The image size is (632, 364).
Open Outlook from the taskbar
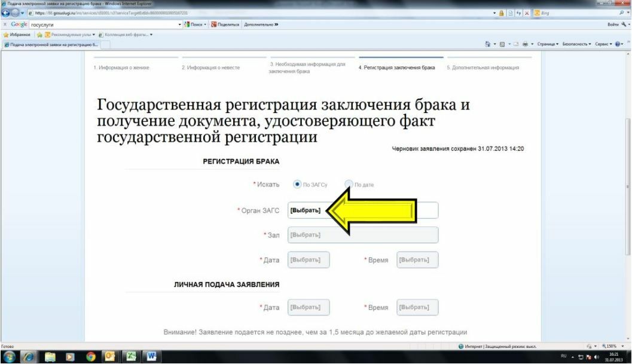110,357
